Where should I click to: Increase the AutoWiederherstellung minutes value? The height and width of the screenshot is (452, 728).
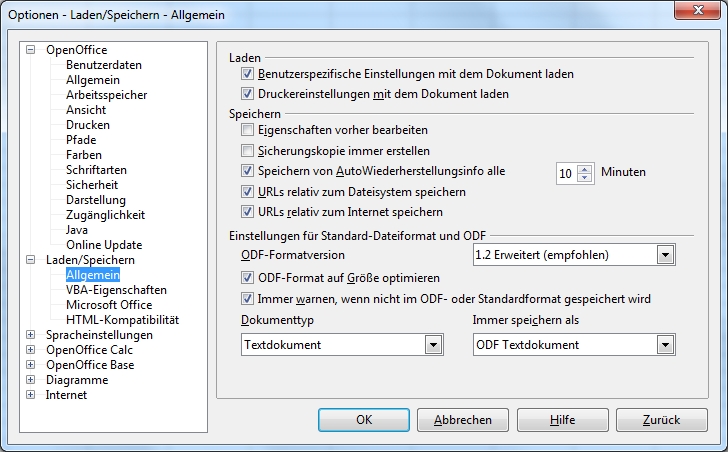[x=585, y=167]
